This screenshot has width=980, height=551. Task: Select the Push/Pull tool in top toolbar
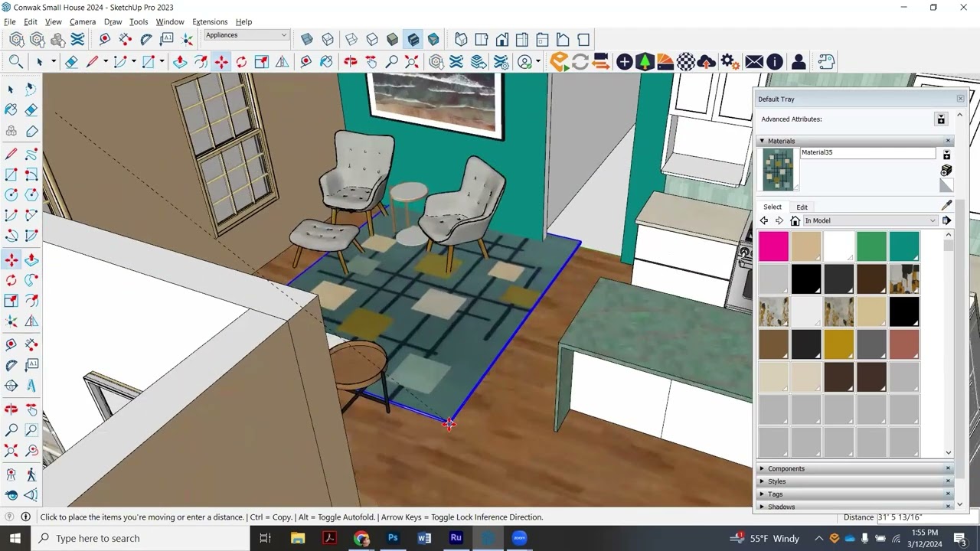tap(180, 62)
